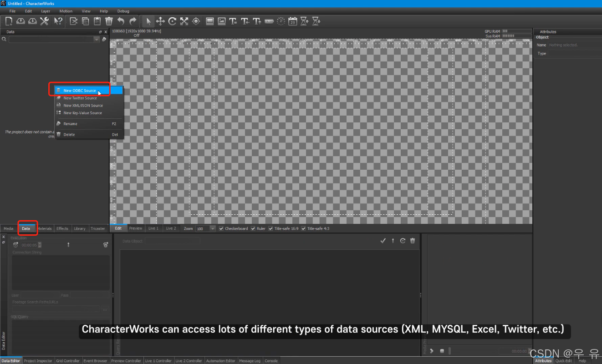Add a calendar date layer

click(x=293, y=21)
